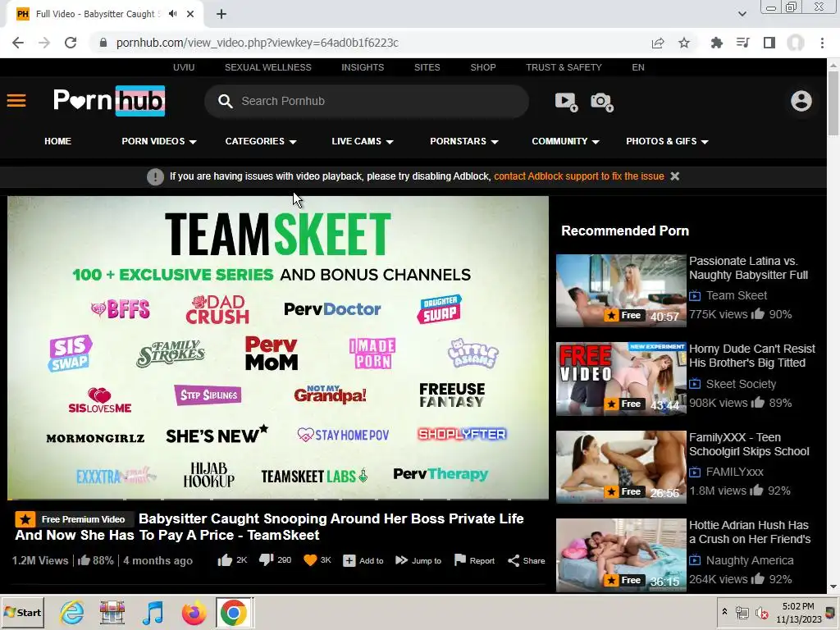The image size is (840, 630).
Task: Open the tab search chevron
Action: (x=742, y=14)
